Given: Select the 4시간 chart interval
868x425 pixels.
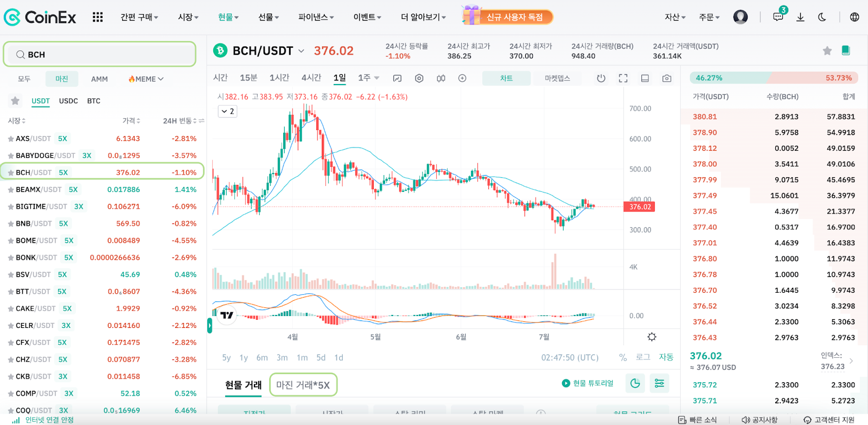Looking at the screenshot, I should 311,78.
